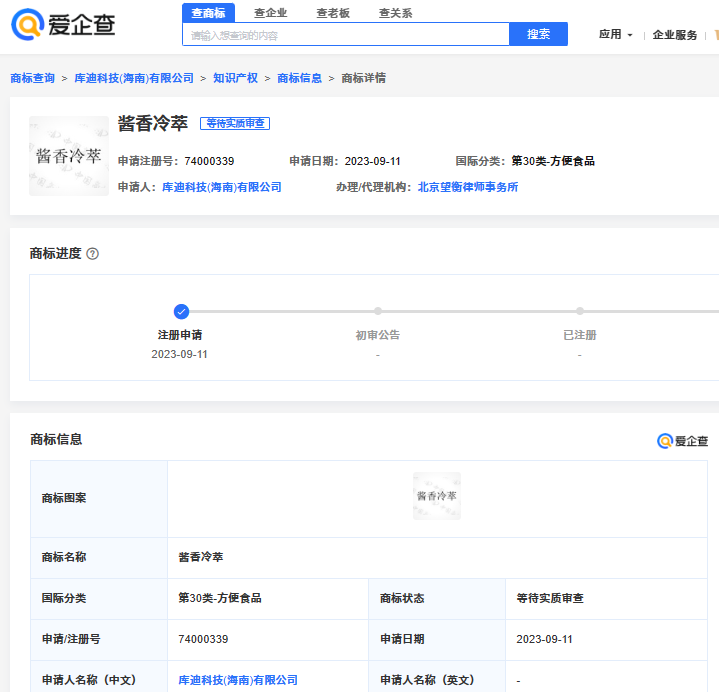This screenshot has width=719, height=692.
Task: Click the 已注册 step label
Action: pos(580,335)
